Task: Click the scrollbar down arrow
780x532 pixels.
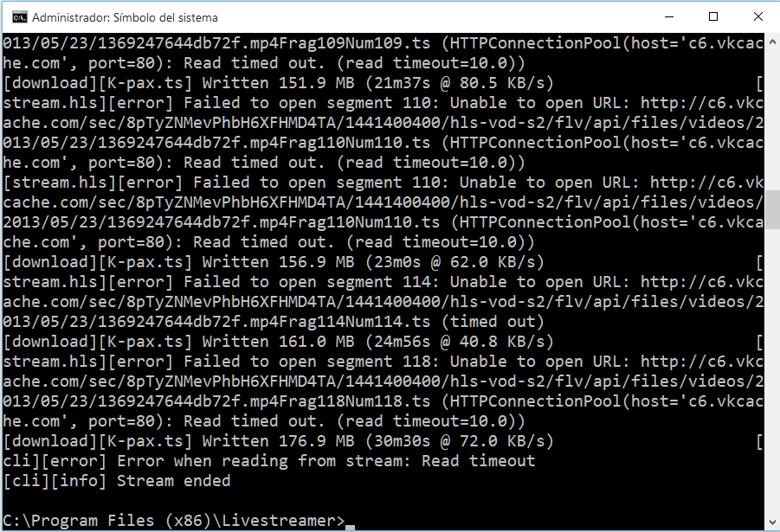Action: click(x=772, y=522)
